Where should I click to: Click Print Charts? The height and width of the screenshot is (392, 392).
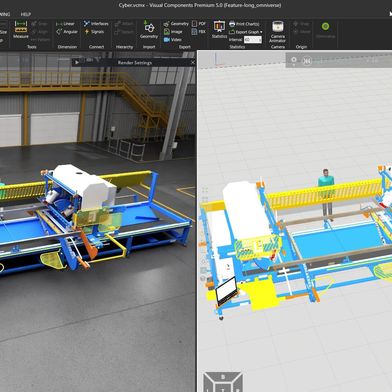coord(244,24)
